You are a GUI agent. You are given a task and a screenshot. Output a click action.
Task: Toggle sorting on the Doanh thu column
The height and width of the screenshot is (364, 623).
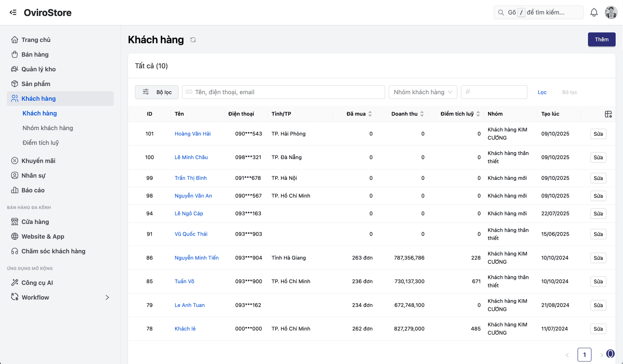pyautogui.click(x=422, y=114)
